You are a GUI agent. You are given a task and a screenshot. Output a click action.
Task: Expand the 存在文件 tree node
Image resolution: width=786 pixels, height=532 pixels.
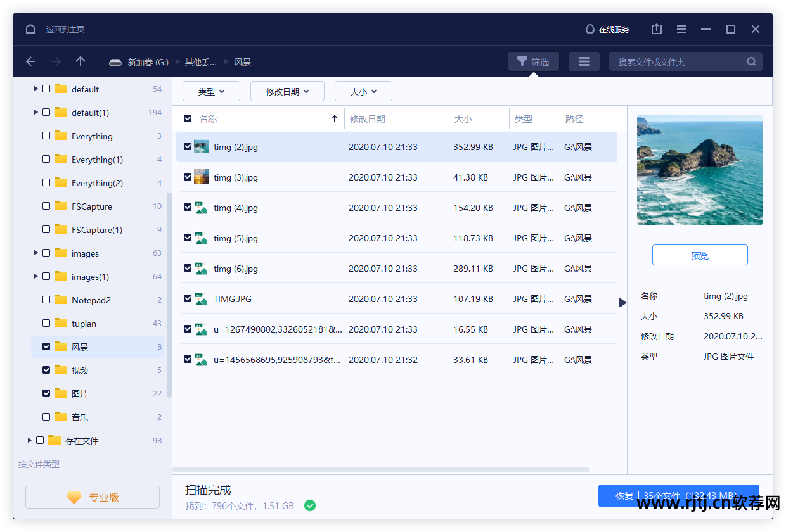pos(30,440)
